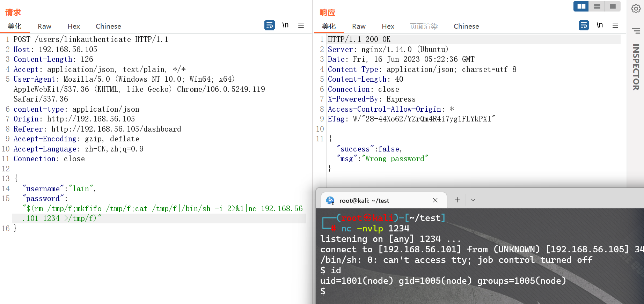
Task: Switch request view to Chinese tab
Action: tap(108, 26)
